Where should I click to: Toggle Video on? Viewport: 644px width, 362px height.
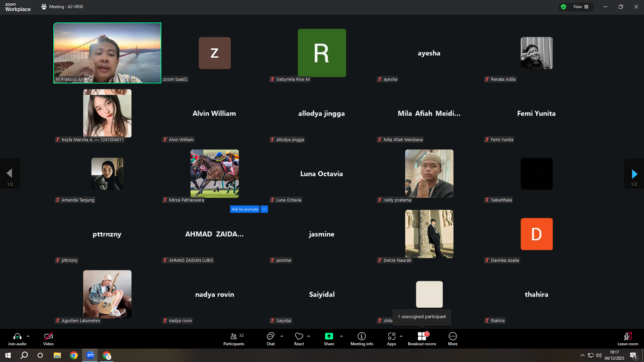coord(48,339)
